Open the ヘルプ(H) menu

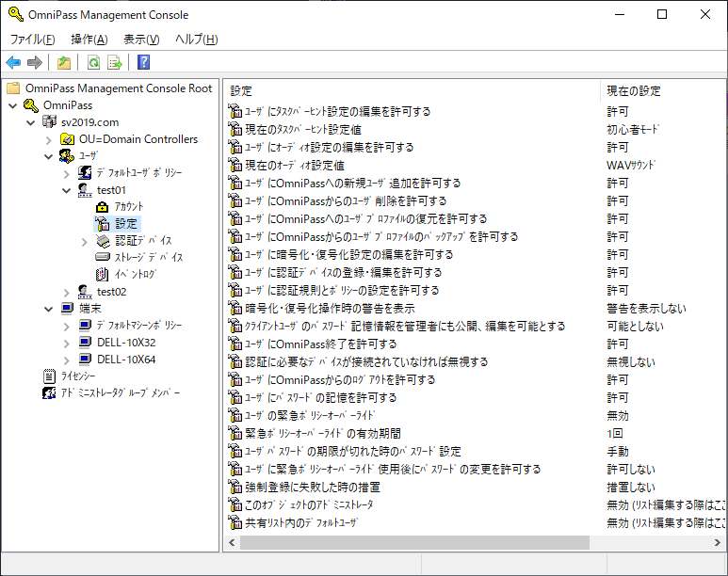coord(197,40)
